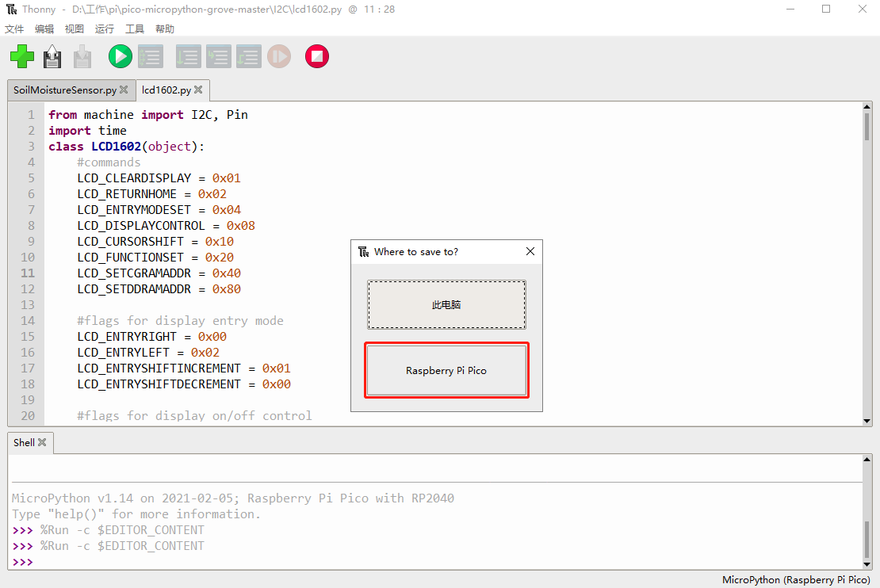Click the Resume debugging icon
880x588 pixels.
click(x=279, y=56)
